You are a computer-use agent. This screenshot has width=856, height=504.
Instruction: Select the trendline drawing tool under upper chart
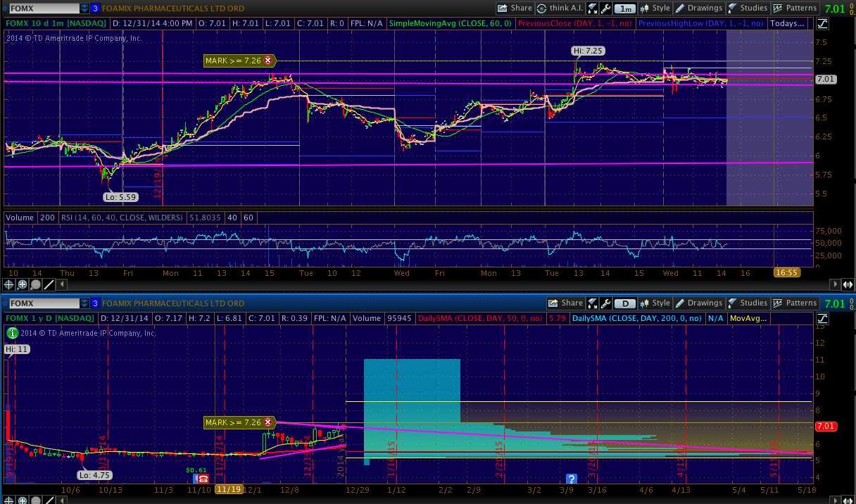48,284
